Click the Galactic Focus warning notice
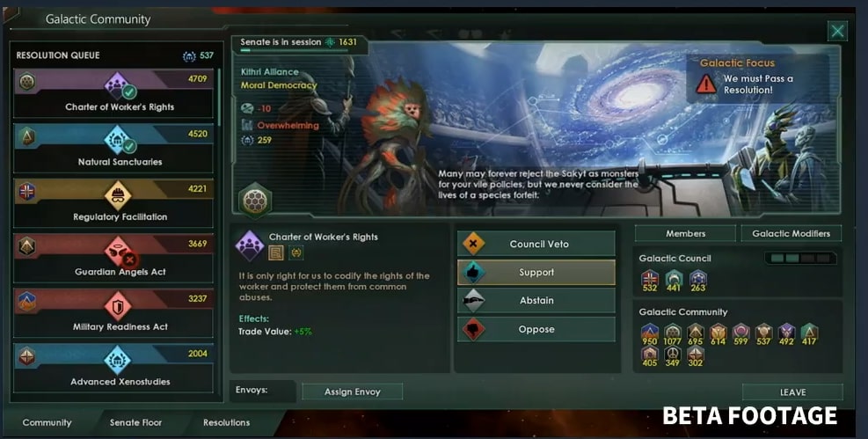This screenshot has width=868, height=439. click(758, 77)
